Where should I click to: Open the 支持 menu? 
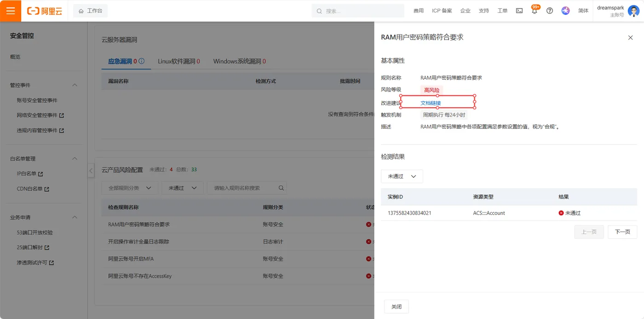pyautogui.click(x=484, y=11)
